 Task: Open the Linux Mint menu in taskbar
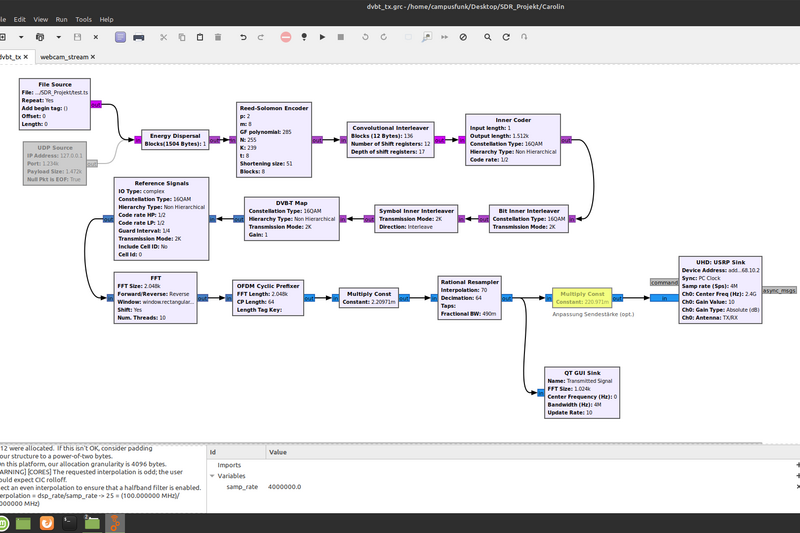tap(3, 523)
